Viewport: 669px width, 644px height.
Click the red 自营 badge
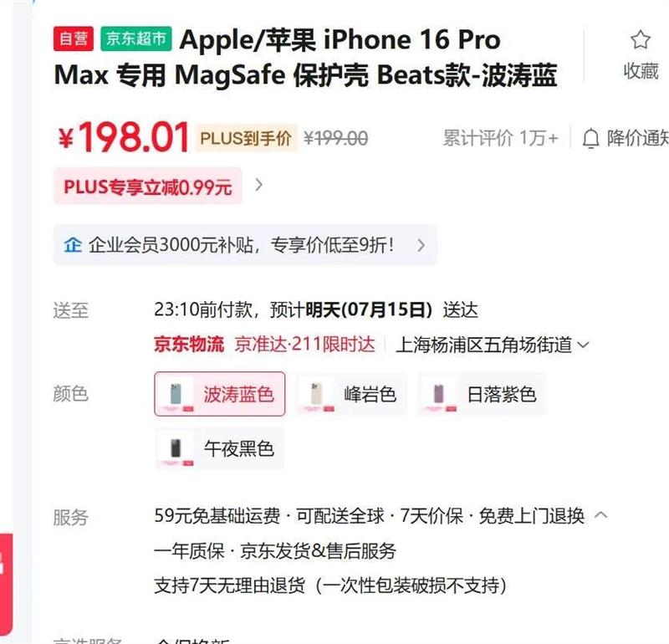click(73, 38)
